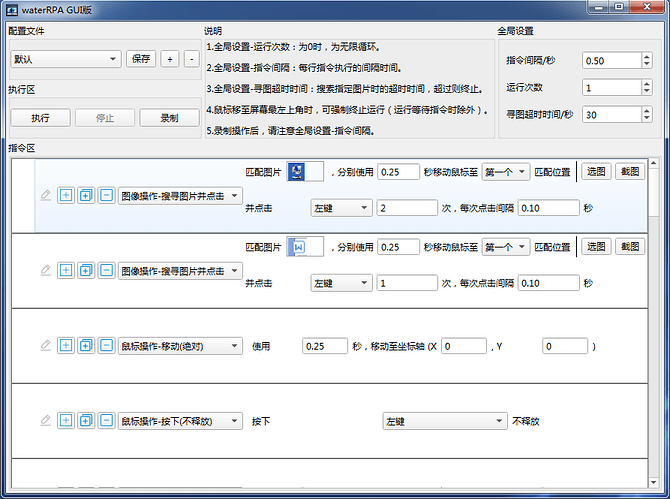Click the X coordinate input field
Screen dimensions: 670x499
tap(463, 346)
